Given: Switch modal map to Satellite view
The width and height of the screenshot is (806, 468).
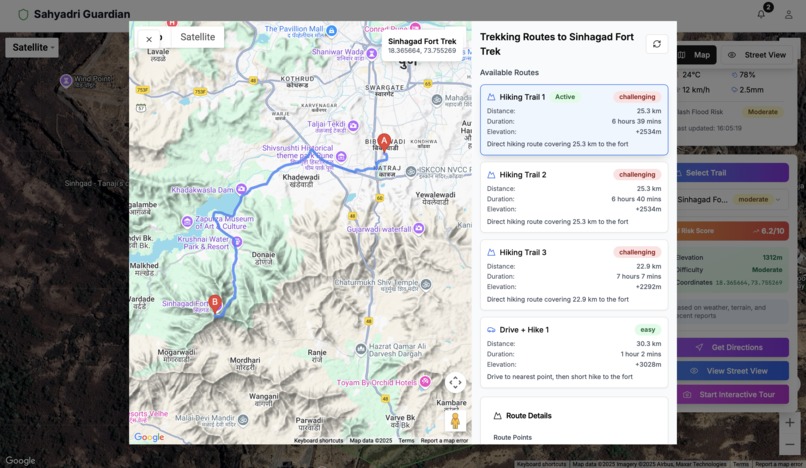Looking at the screenshot, I should point(197,37).
